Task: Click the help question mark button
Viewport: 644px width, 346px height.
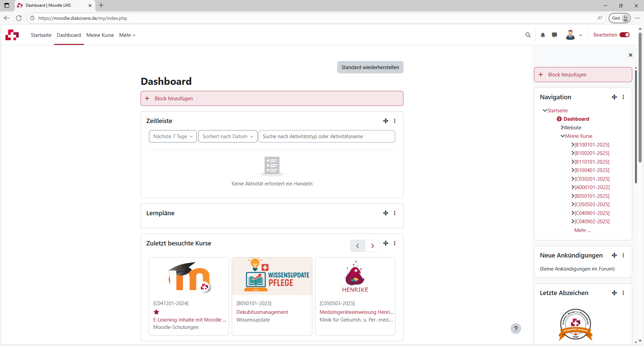Action: coord(516,329)
